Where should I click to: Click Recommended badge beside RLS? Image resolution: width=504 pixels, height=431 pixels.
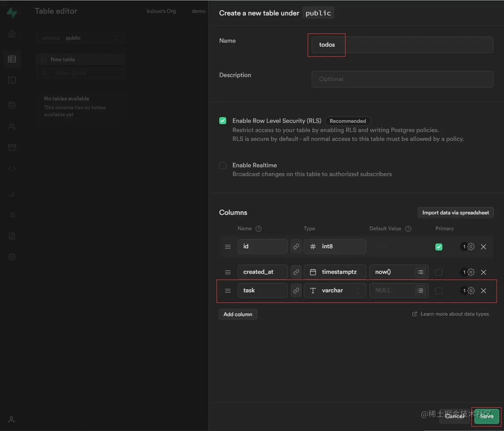[348, 121]
